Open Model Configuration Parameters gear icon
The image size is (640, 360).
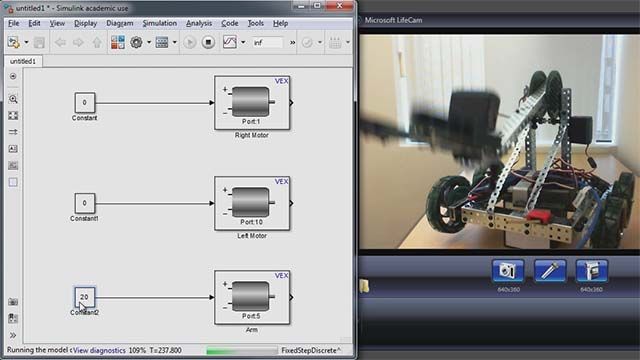pyautogui.click(x=136, y=42)
